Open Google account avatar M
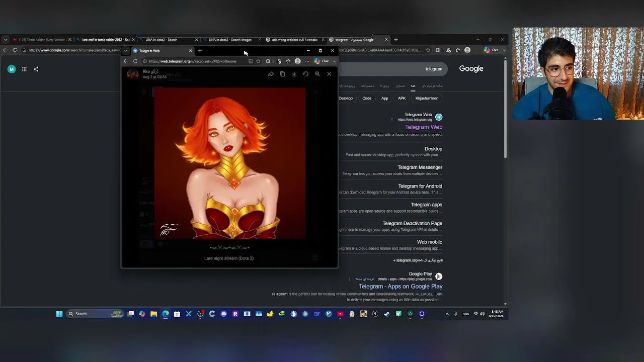 [x=12, y=69]
